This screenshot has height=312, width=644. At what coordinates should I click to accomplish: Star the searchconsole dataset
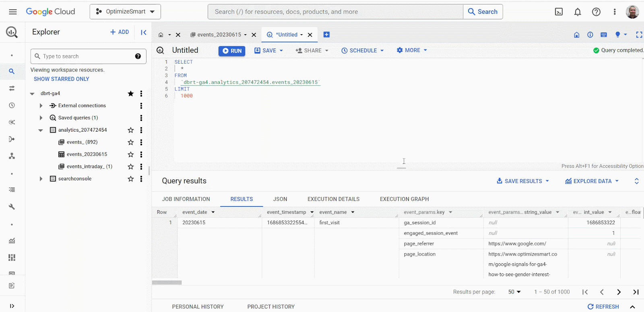[130, 179]
